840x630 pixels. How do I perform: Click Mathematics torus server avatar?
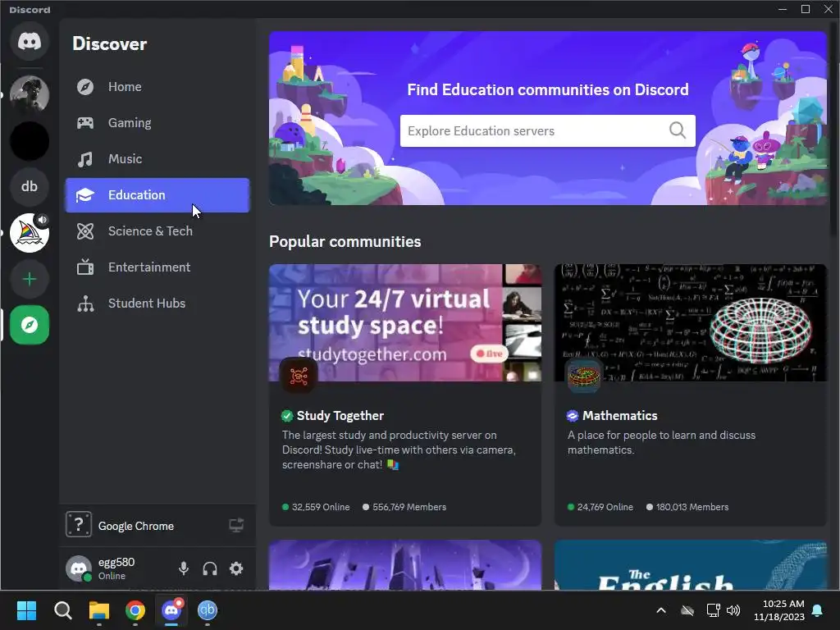[584, 376]
